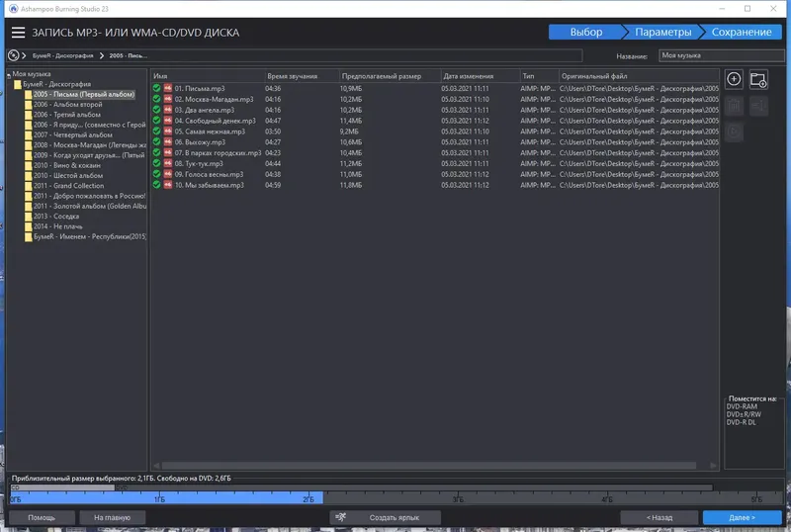The image size is (791, 532).
Task: Open the hamburger main menu
Action: tap(18, 33)
